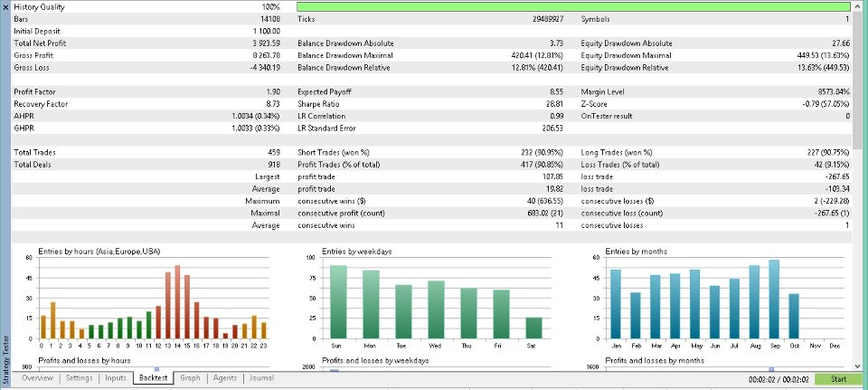Open the Settings tab

click(79, 378)
